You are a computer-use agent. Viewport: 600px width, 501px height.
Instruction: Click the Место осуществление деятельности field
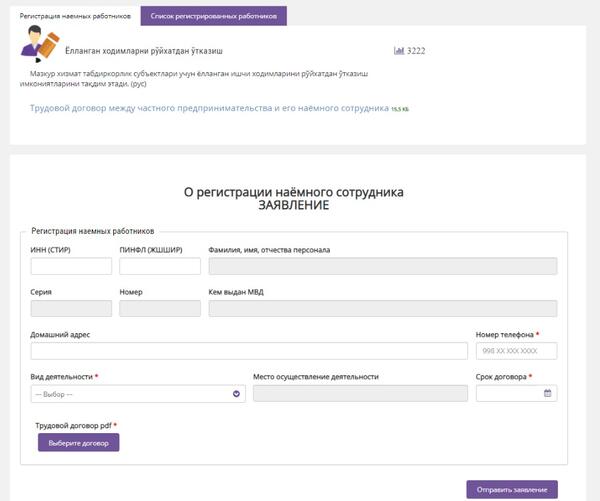[x=360, y=394]
